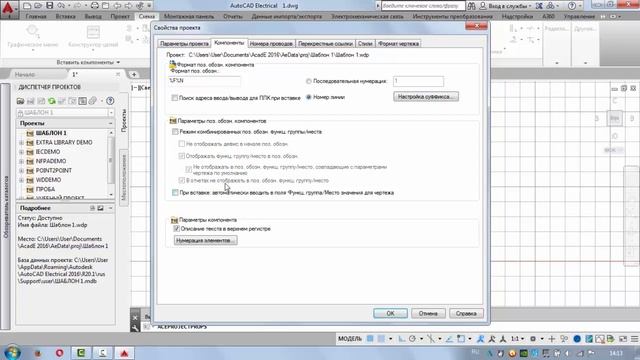Click the МОДЕЛЬ button in status bar

pyautogui.click(x=350, y=339)
